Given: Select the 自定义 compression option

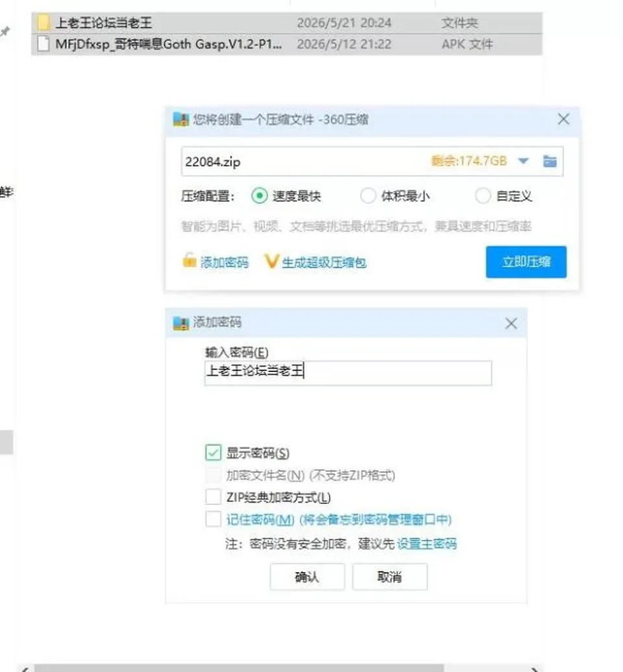Looking at the screenshot, I should [x=482, y=196].
